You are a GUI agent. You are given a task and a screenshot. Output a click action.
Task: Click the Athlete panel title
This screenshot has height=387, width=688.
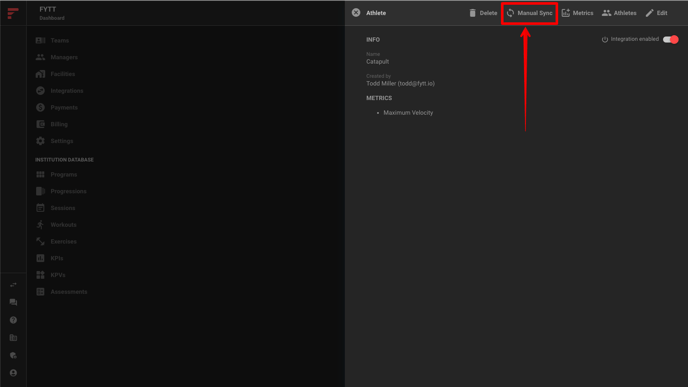[x=376, y=13]
